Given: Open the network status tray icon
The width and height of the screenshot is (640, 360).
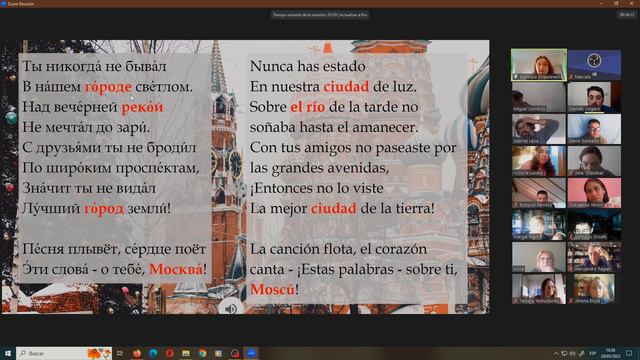Looking at the screenshot, I should 564,353.
